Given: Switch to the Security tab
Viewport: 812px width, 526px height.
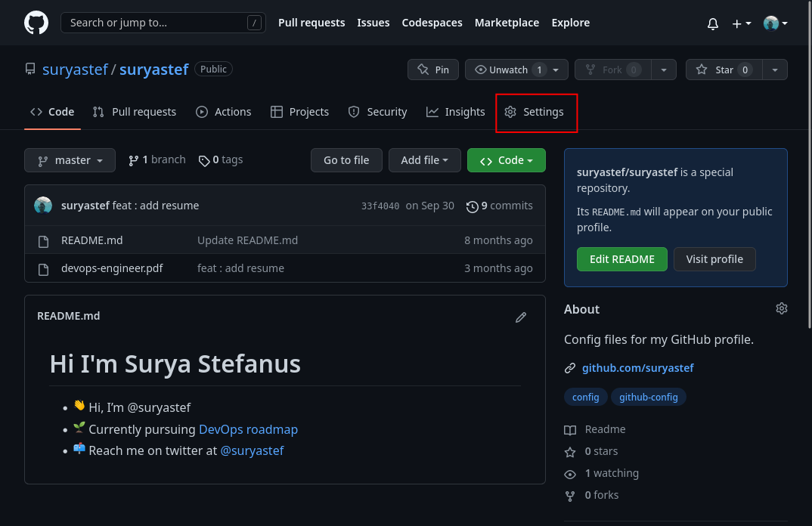Looking at the screenshot, I should (377, 112).
